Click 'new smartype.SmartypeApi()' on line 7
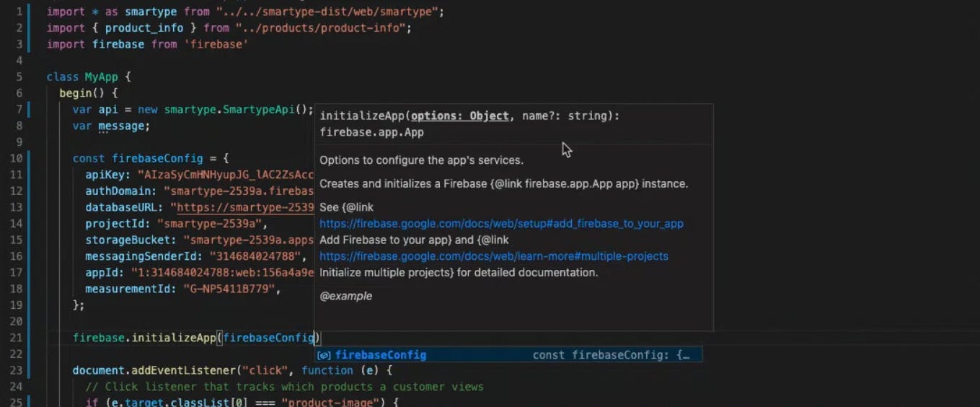Viewport: 980px width, 407px height. click(223, 109)
